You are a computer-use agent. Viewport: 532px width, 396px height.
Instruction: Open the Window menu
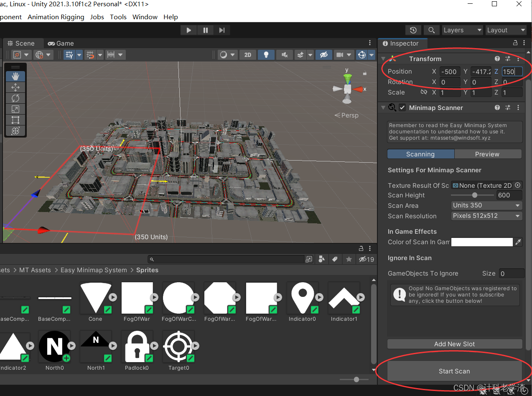point(145,17)
